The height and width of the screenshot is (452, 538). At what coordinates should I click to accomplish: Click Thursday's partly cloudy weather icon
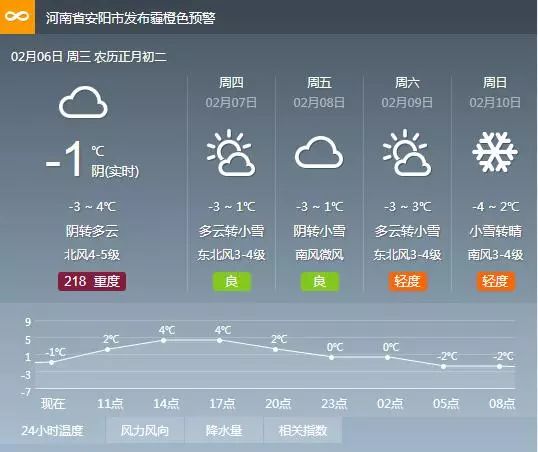(231, 153)
